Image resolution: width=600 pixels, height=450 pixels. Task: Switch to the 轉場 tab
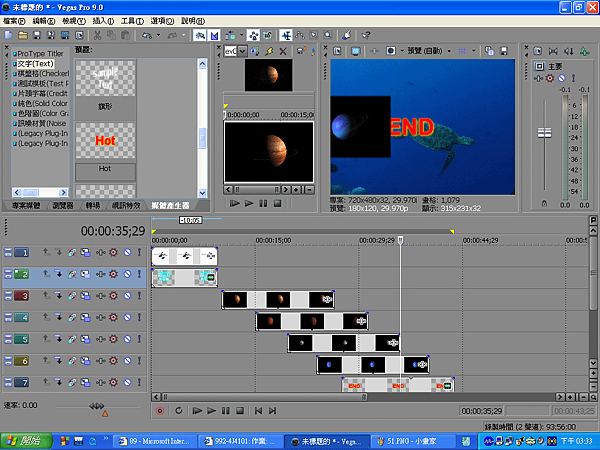click(93, 206)
